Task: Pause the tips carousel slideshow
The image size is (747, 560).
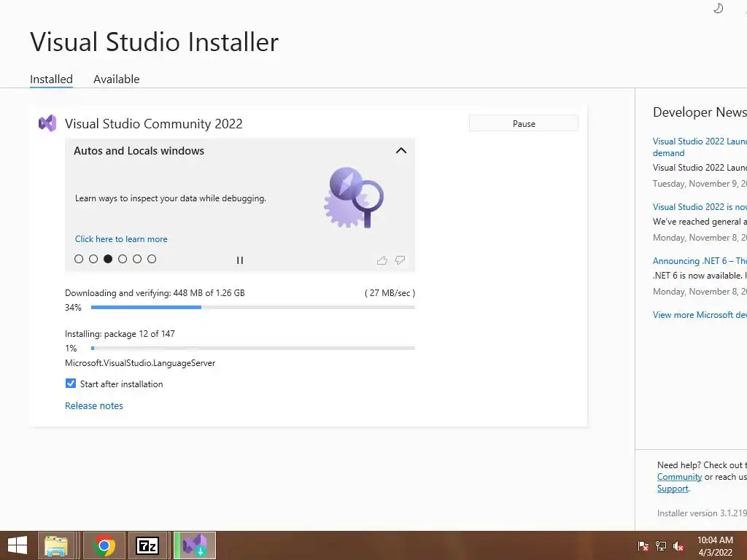Action: pyautogui.click(x=239, y=260)
